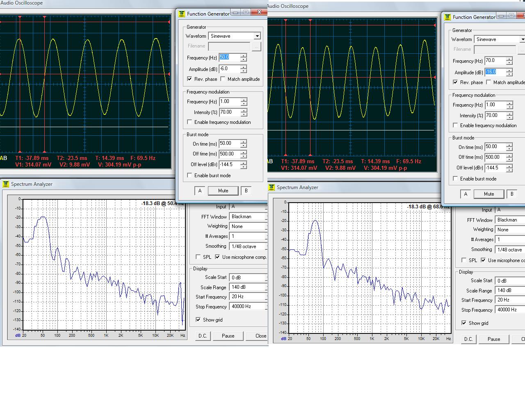This screenshot has height=420, width=525.
Task: Toggle Show grid in the 50.4 Hz spectrum analyzer
Action: [198, 320]
